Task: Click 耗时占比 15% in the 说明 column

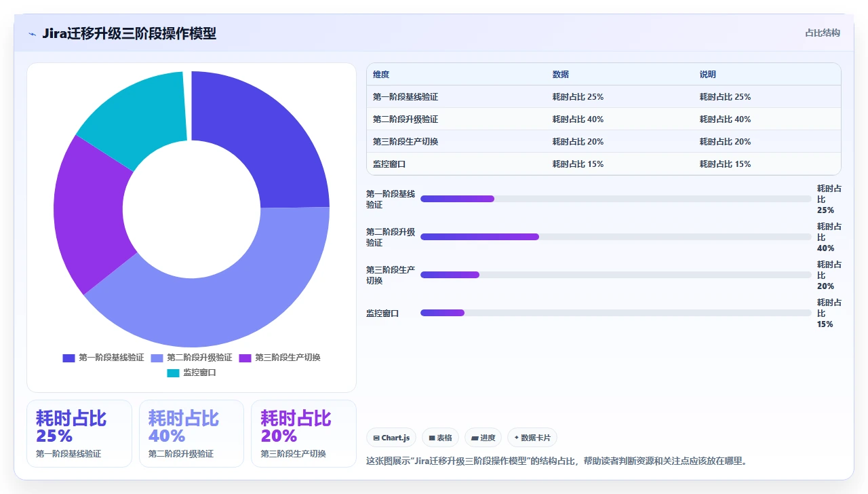Action: coord(725,164)
